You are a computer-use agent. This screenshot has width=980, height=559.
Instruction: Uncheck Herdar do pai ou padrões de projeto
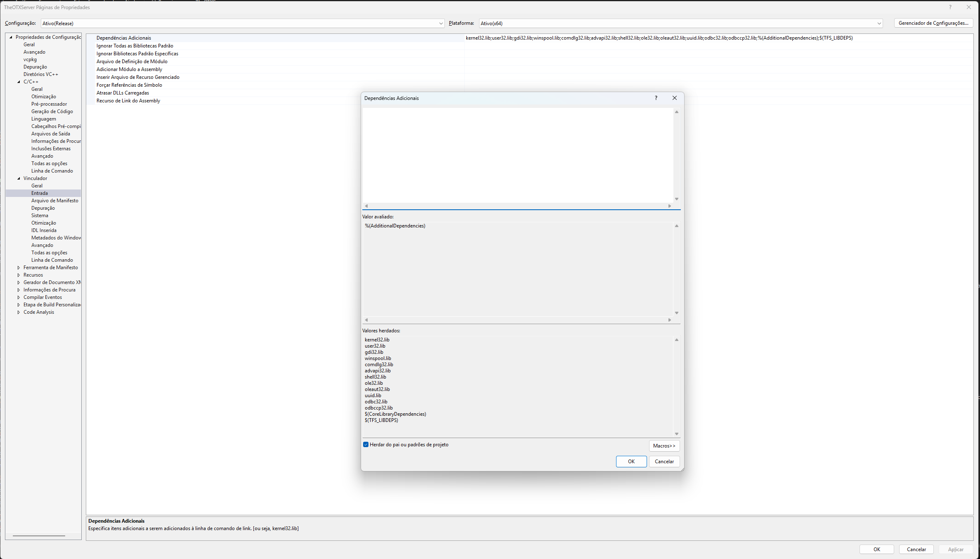[x=366, y=445]
